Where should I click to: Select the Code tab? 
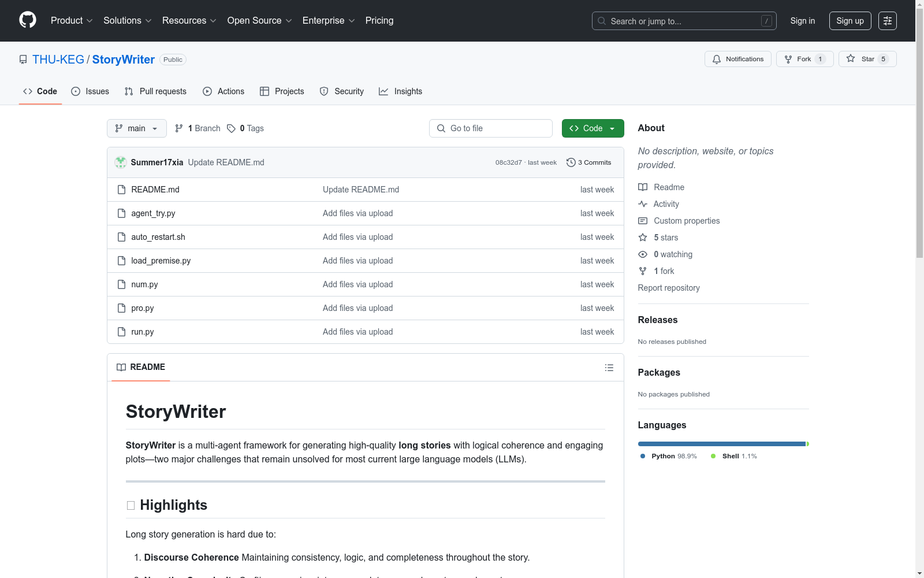pyautogui.click(x=40, y=91)
